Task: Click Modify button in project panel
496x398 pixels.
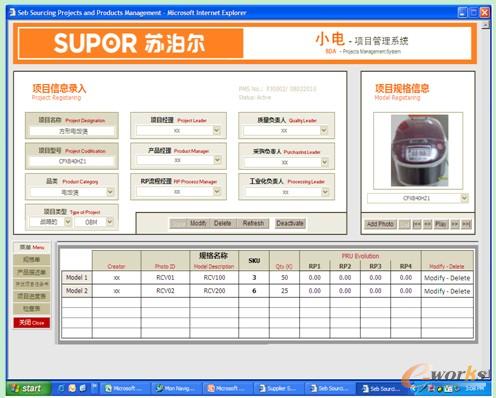Action: tap(198, 223)
